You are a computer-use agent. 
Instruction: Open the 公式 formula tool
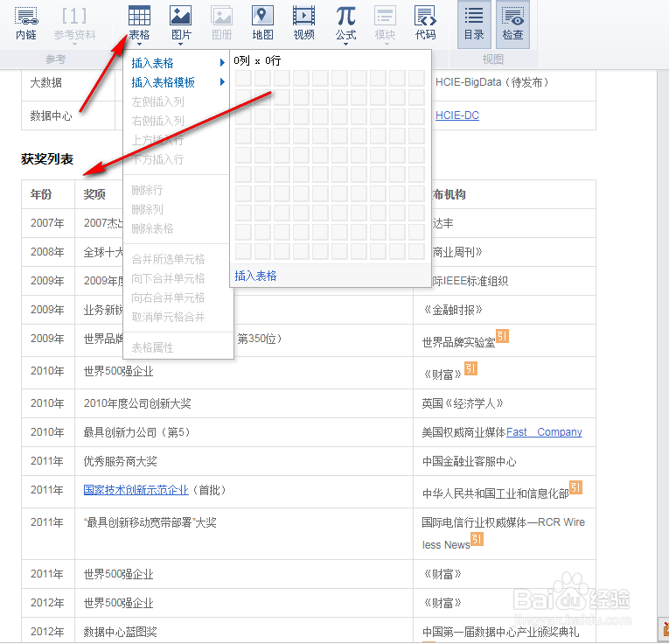[x=345, y=23]
